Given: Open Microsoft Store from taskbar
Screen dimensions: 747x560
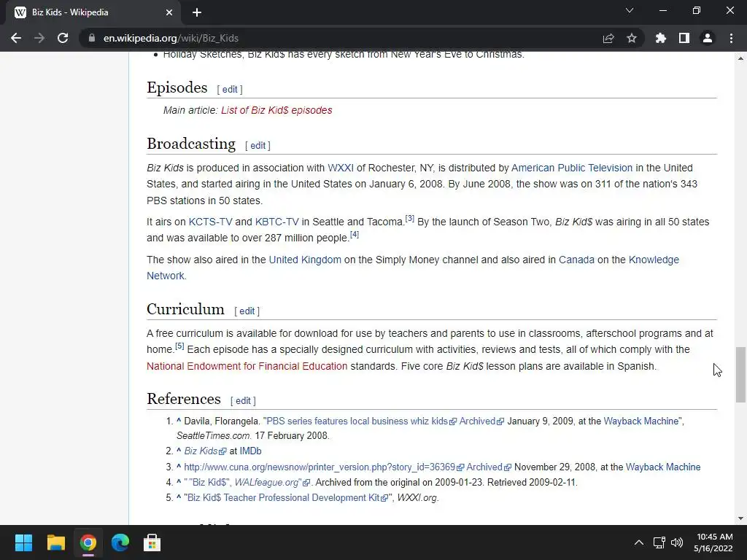Looking at the screenshot, I should point(152,542).
